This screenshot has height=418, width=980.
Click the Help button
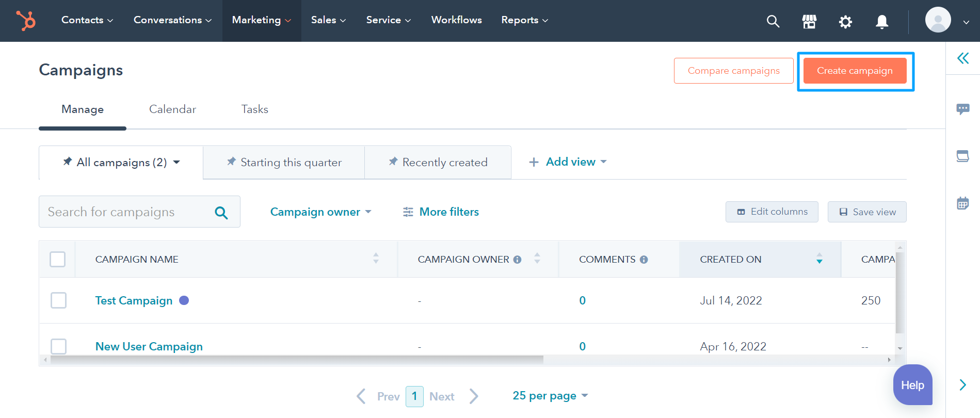click(912, 385)
